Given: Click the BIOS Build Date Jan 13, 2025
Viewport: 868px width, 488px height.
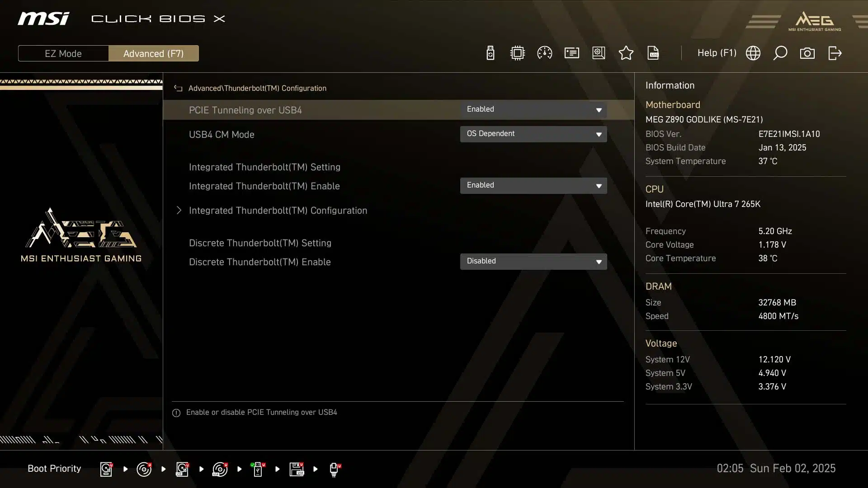Looking at the screenshot, I should click(782, 148).
